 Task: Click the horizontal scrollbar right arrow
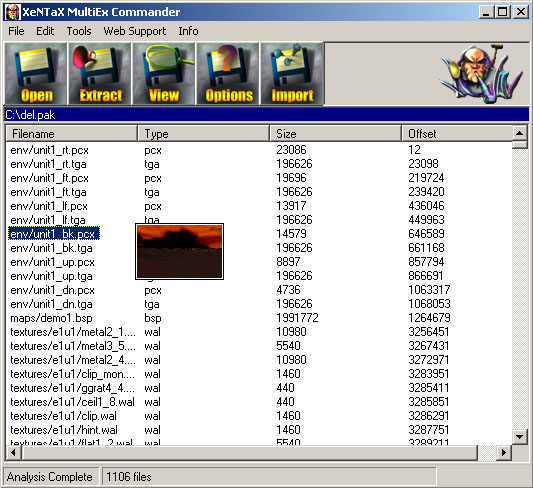point(504,452)
